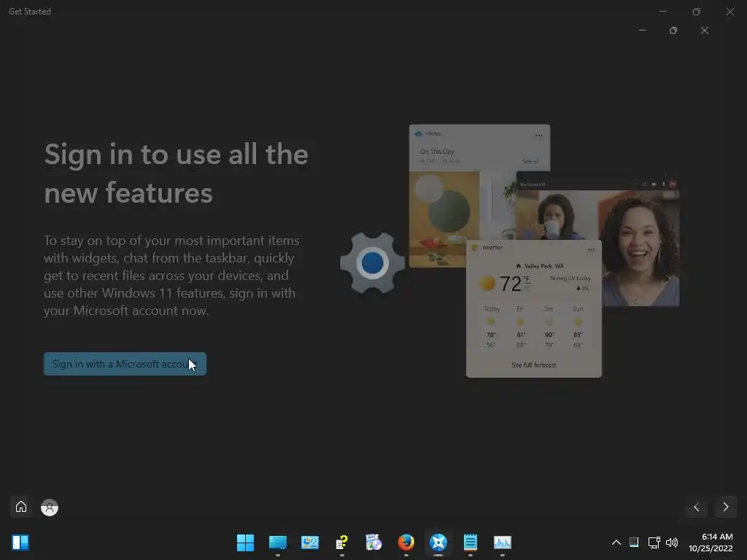Open the software installer disc taskbar icon
The height and width of the screenshot is (560, 747).
(373, 542)
